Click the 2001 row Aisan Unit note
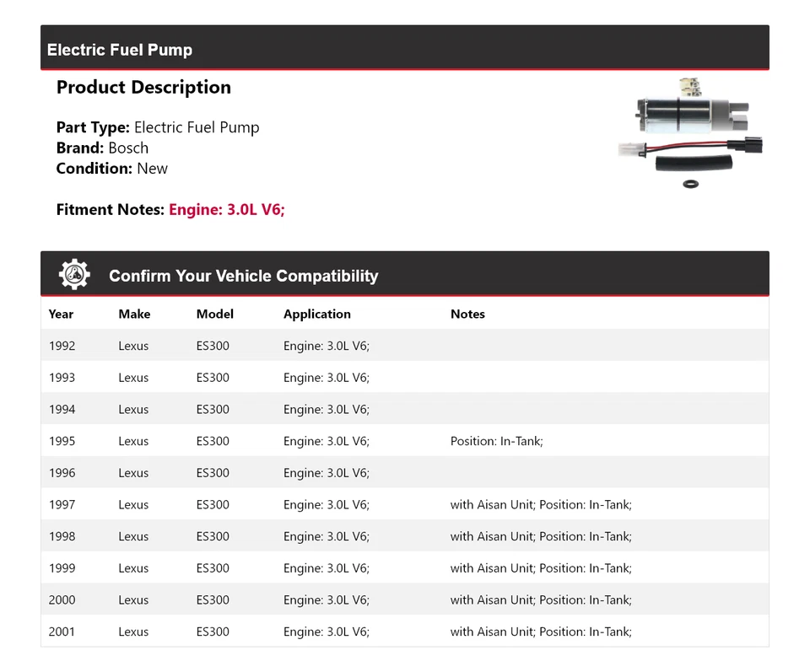The width and height of the screenshot is (810, 672). click(x=541, y=632)
